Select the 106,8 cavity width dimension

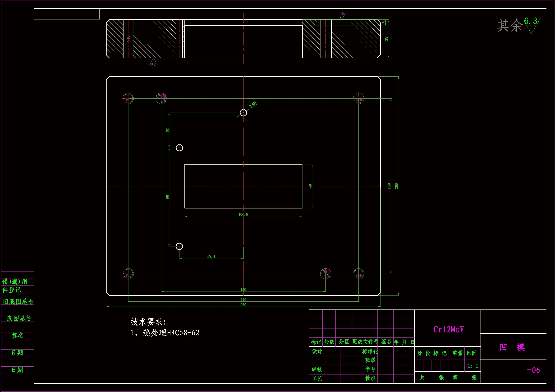coord(243,214)
